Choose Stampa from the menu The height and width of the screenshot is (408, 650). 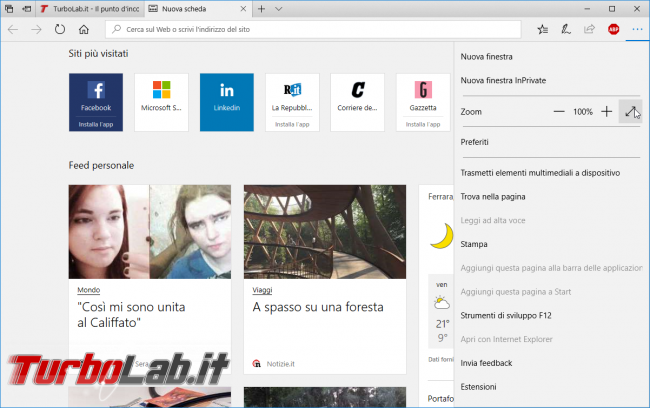point(474,244)
